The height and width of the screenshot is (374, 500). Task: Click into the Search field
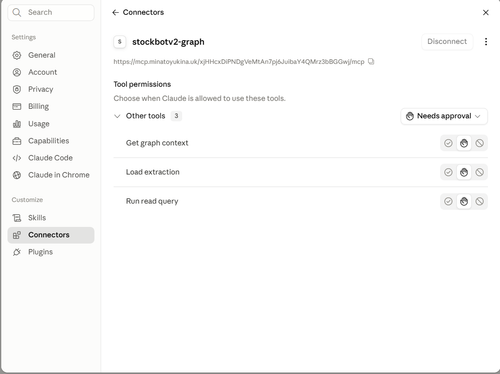(x=51, y=12)
